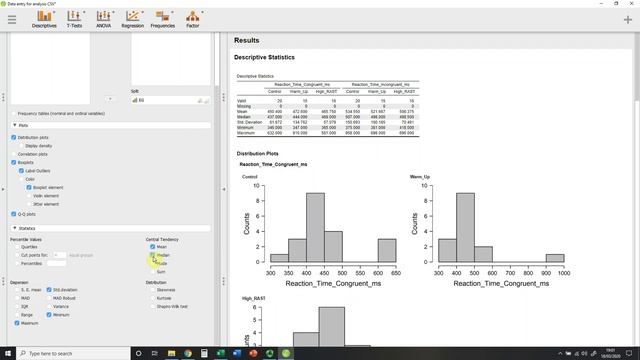Click the Percentiles value field
This screenshot has height=360, width=640.
[56, 263]
